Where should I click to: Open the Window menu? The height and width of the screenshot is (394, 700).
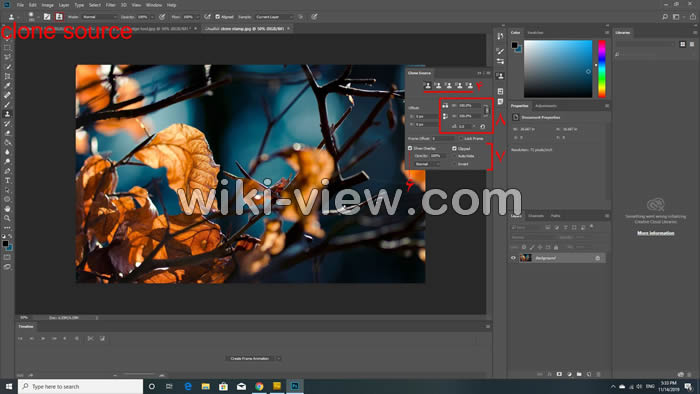tap(154, 5)
